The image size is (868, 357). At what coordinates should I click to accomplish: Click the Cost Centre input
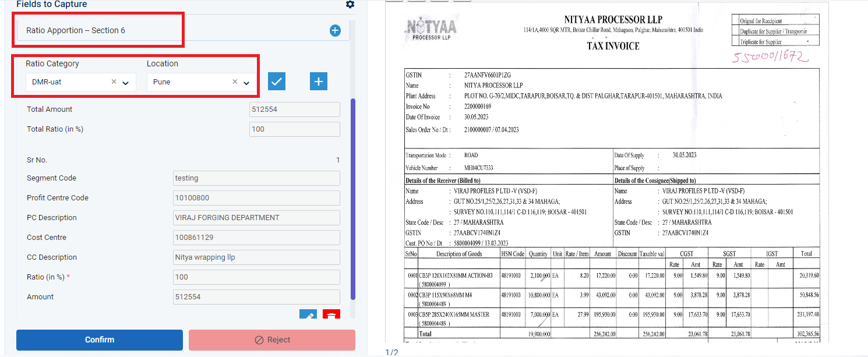pos(256,238)
